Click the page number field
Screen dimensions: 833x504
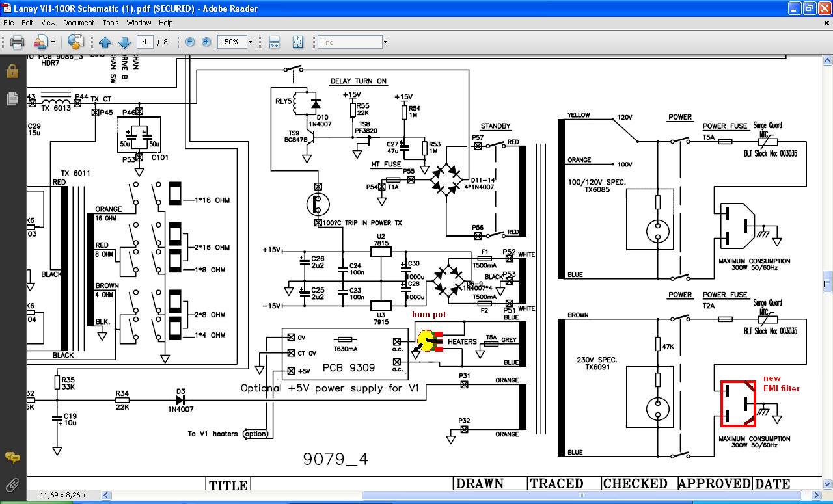(144, 42)
